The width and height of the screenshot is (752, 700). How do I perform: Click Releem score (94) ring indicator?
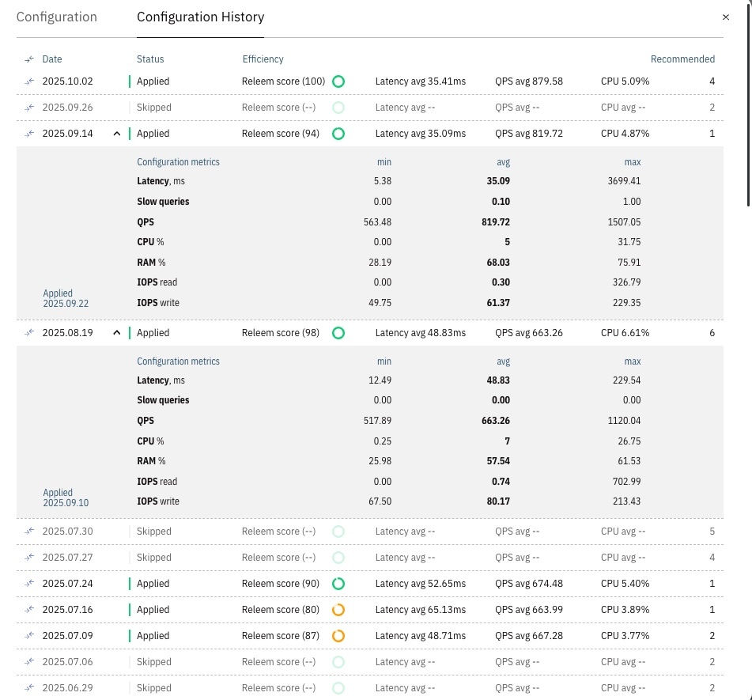[x=338, y=134]
